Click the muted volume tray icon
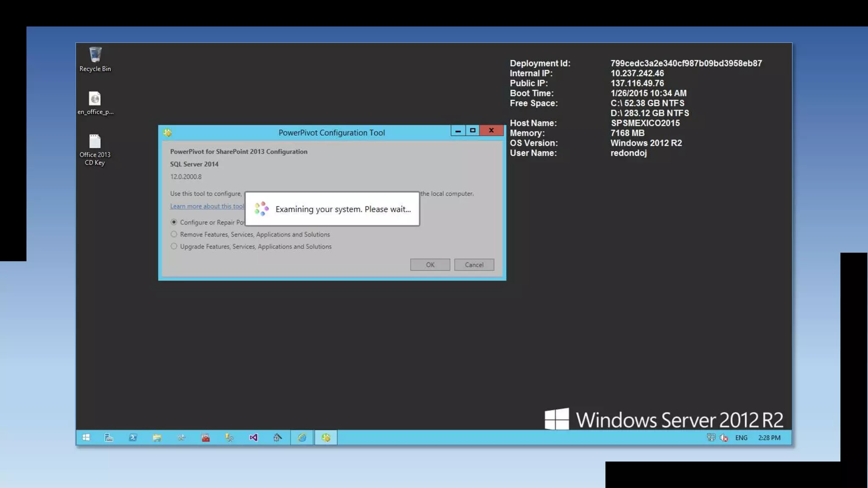868x488 pixels. [x=724, y=438]
